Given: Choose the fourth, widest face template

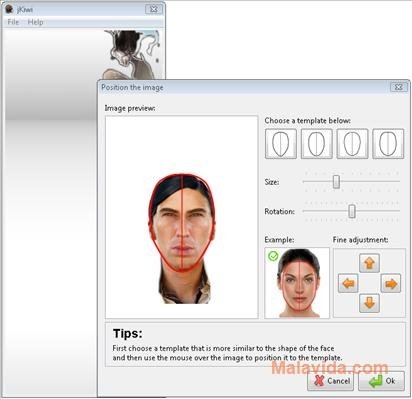Looking at the screenshot, I should (388, 144).
